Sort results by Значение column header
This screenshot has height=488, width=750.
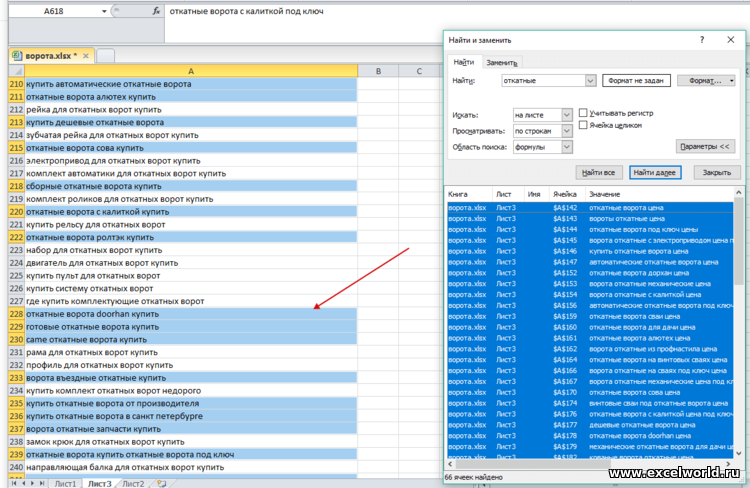pos(659,194)
